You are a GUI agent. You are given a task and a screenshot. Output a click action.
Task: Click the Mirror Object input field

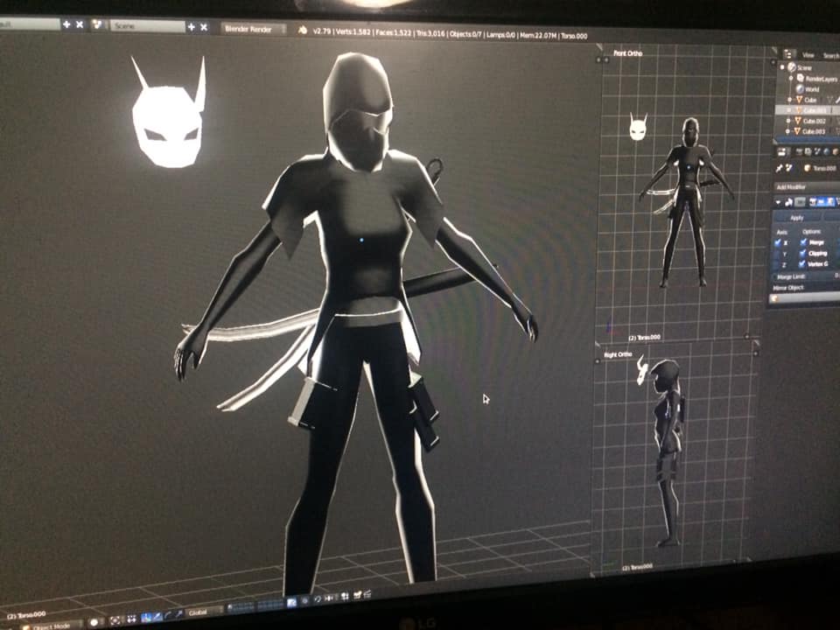coord(805,298)
